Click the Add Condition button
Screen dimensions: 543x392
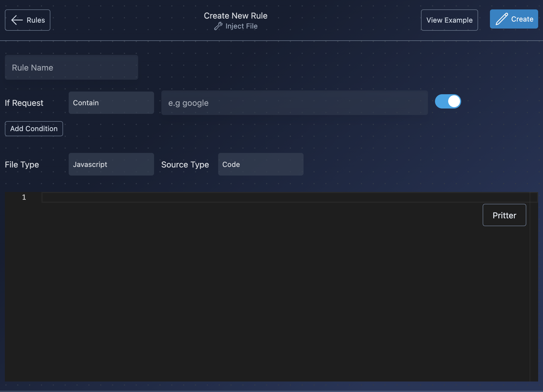(34, 129)
